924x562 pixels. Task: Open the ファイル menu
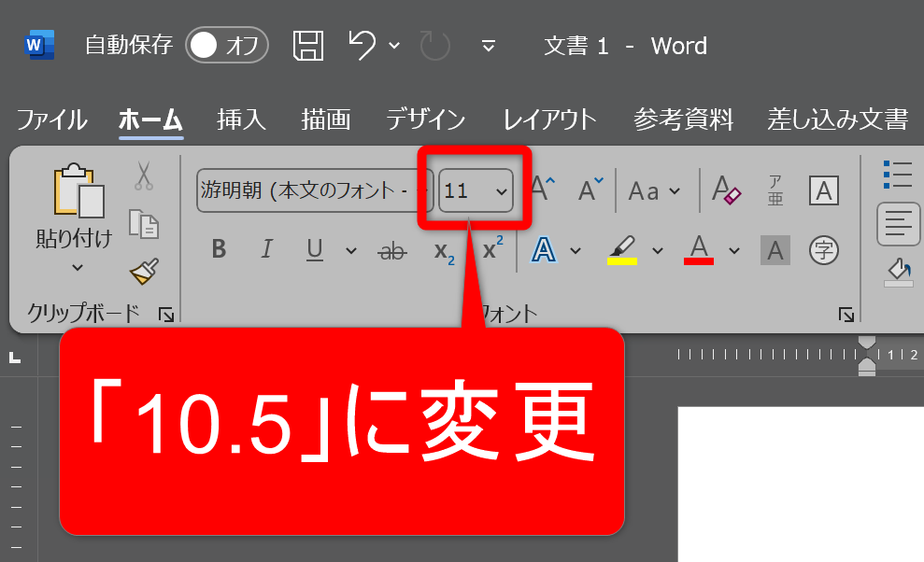pyautogui.click(x=51, y=119)
